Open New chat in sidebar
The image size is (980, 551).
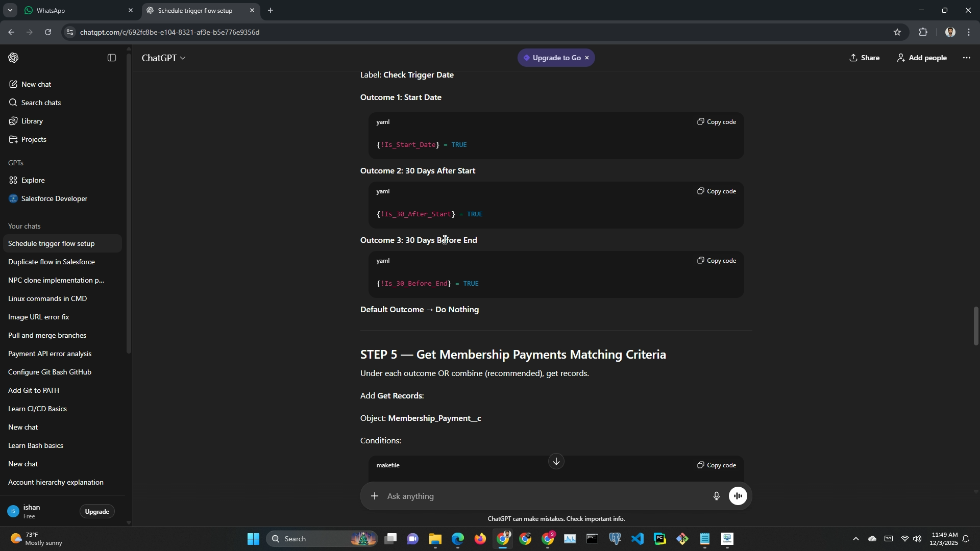(x=36, y=84)
